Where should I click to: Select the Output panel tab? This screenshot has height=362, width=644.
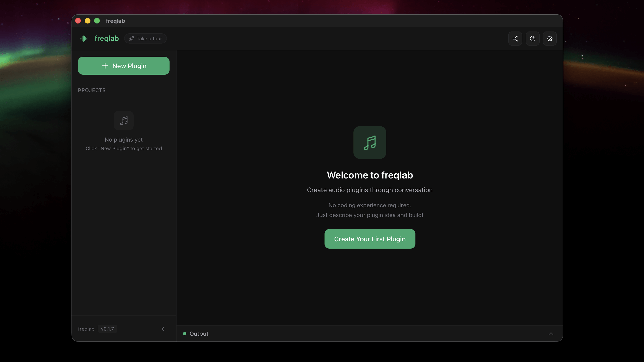pyautogui.click(x=199, y=333)
